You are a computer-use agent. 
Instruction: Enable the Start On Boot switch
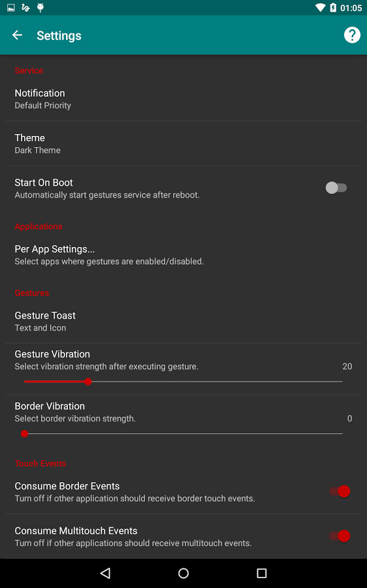[x=336, y=188]
